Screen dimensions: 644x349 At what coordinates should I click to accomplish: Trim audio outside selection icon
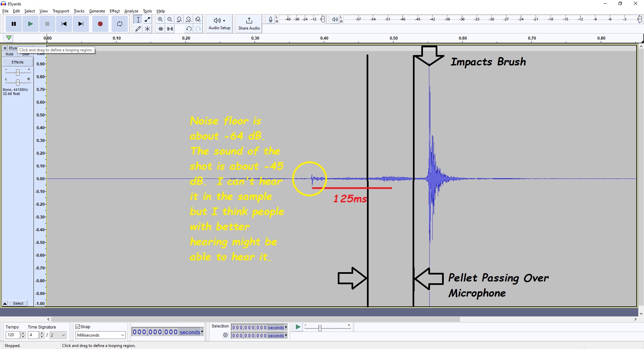point(161,29)
